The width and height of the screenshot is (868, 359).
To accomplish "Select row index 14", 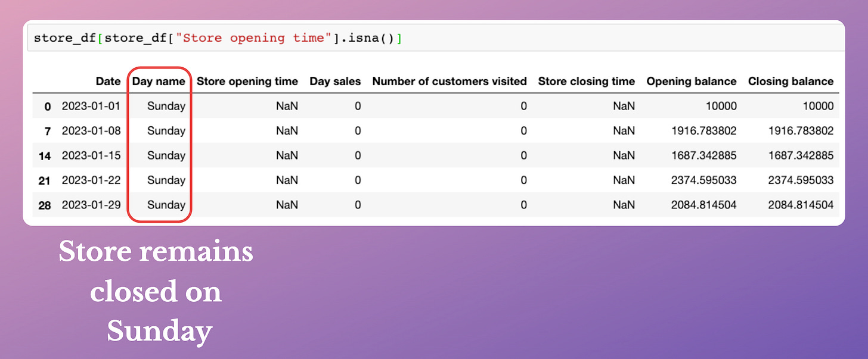I will [x=44, y=155].
